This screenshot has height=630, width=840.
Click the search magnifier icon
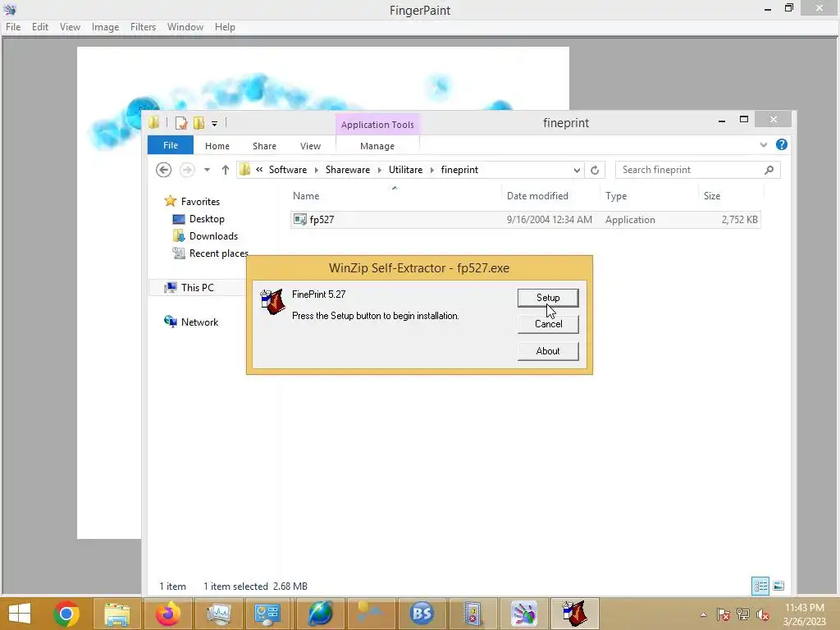769,170
